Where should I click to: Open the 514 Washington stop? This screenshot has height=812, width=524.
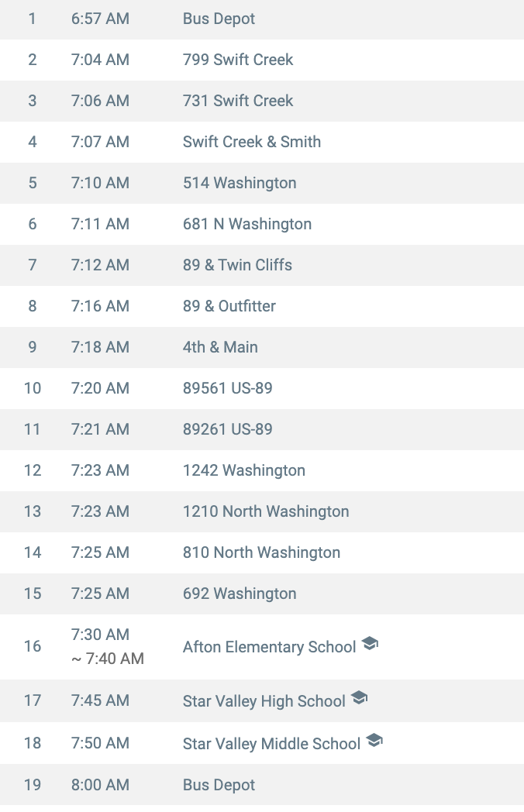tap(240, 183)
